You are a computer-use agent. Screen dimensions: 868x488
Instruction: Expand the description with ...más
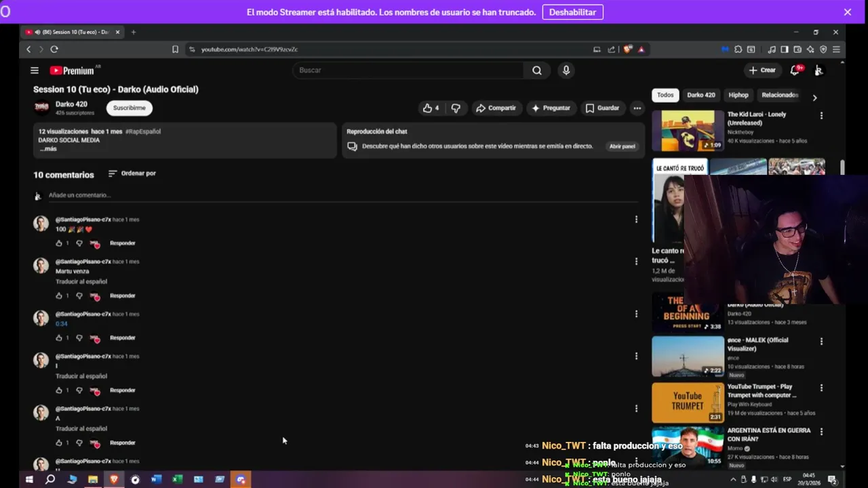[x=47, y=149]
